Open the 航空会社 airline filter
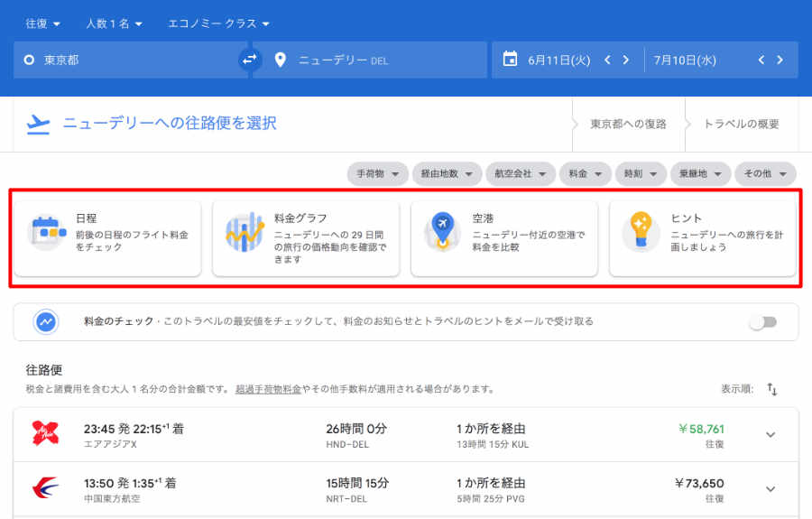Screen dimensions: 812x519 521,174
